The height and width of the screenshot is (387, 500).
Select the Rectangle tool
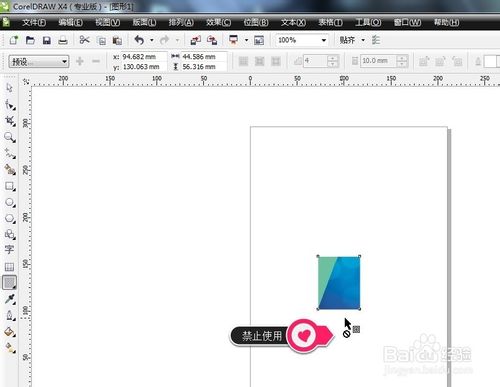[x=9, y=186]
